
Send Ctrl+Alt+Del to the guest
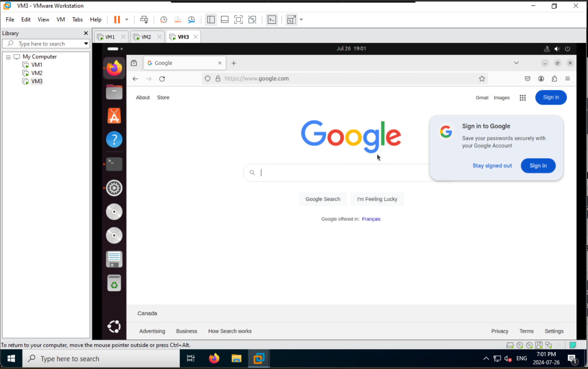(x=144, y=19)
